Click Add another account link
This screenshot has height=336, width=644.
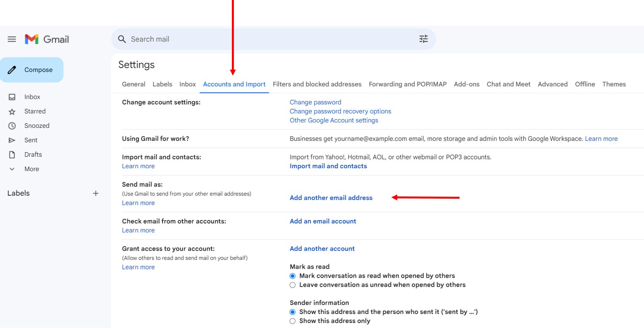322,249
